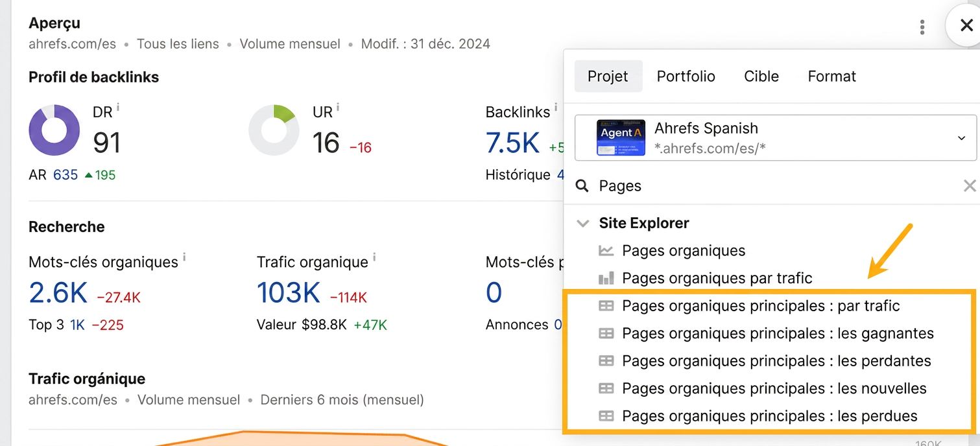The width and height of the screenshot is (980, 446).
Task: Click the Profil de backlinks heading
Action: coord(93,77)
